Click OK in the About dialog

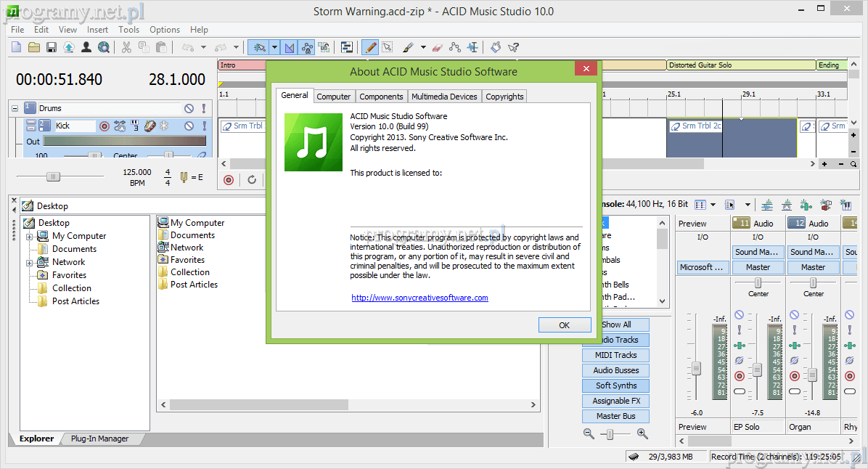(x=564, y=325)
